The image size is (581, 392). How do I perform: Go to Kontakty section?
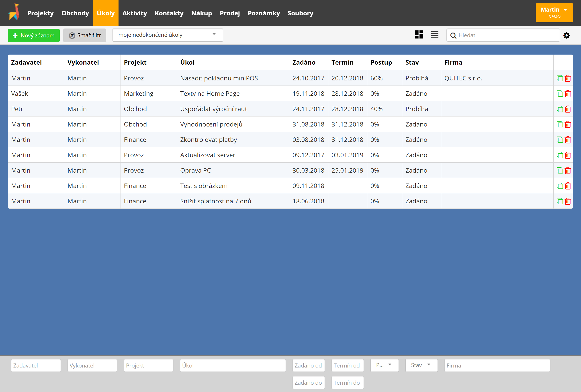pyautogui.click(x=169, y=13)
